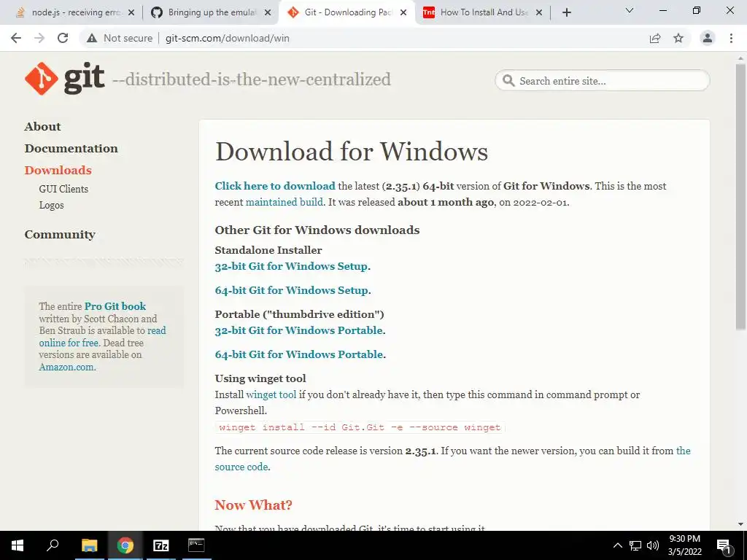Click the winget install command text
747x560 pixels.
360,427
